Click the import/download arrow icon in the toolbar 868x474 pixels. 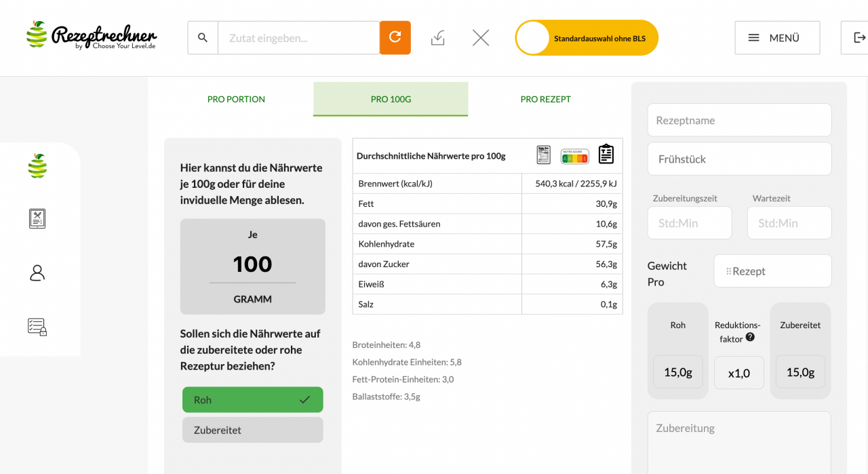(x=437, y=37)
